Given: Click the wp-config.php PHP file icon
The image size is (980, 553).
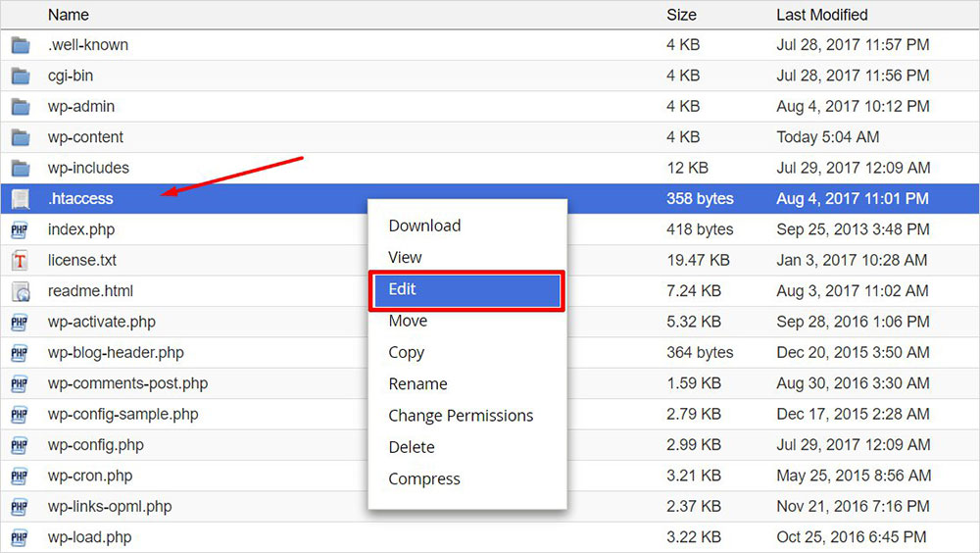Looking at the screenshot, I should pyautogui.click(x=21, y=445).
